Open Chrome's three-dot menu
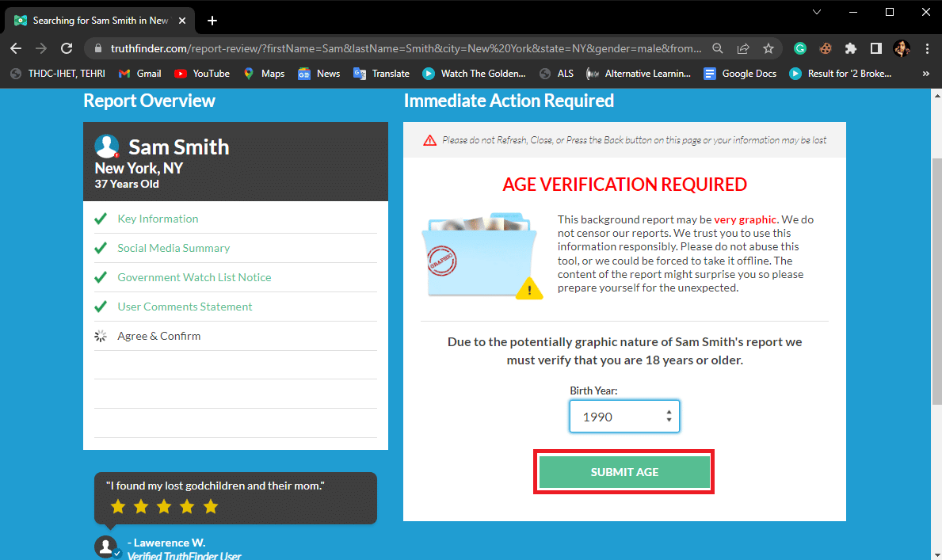 (926, 48)
